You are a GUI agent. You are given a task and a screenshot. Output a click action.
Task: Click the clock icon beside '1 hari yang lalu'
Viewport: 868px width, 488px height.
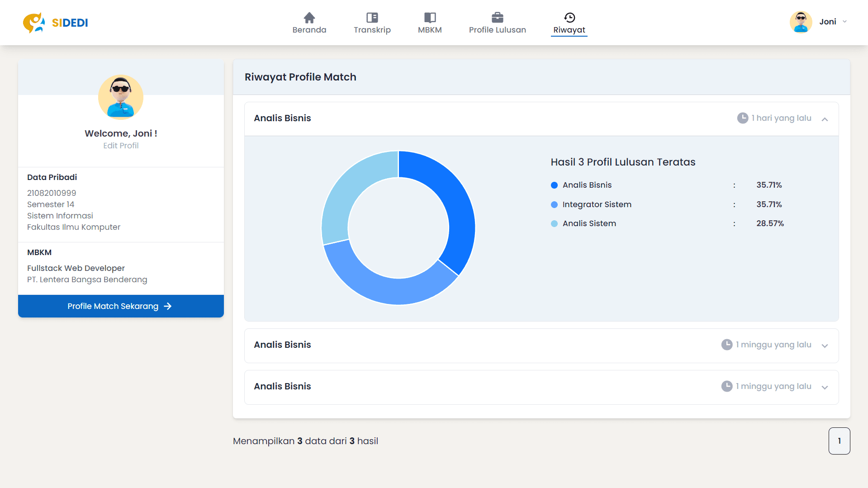coord(742,118)
